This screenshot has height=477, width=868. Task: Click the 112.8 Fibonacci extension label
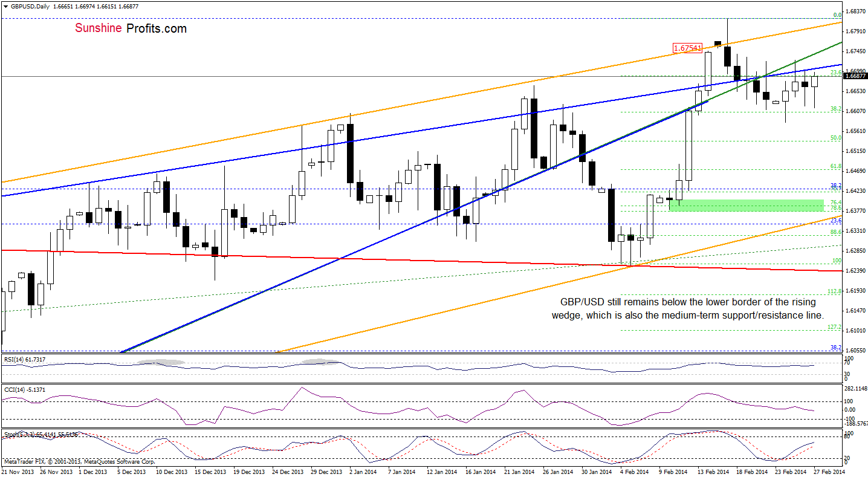pos(834,291)
